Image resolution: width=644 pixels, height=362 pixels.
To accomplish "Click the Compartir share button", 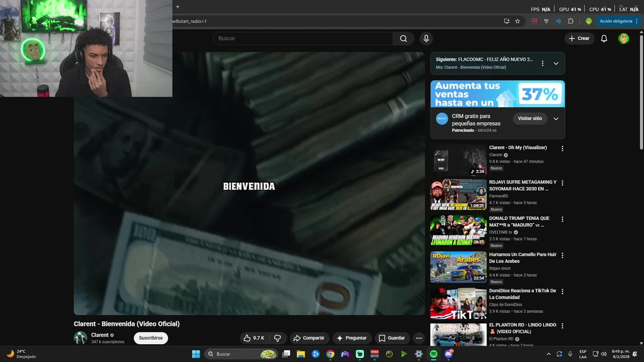I will (x=309, y=338).
